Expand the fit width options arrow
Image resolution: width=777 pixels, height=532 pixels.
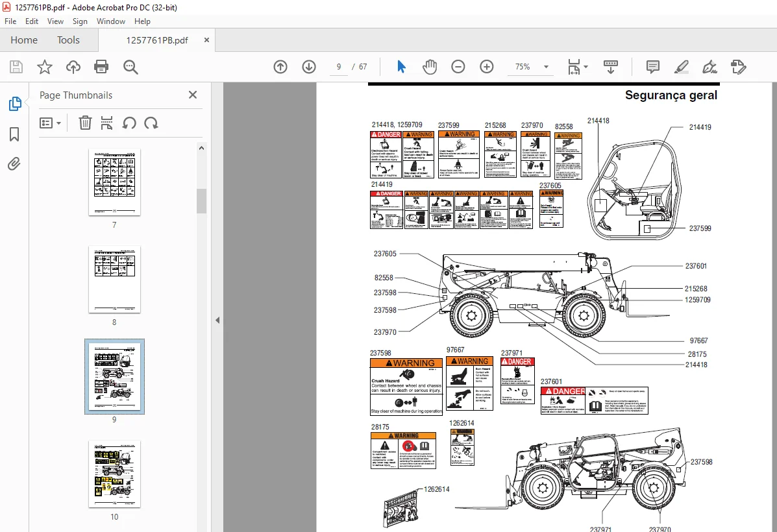[x=586, y=67]
